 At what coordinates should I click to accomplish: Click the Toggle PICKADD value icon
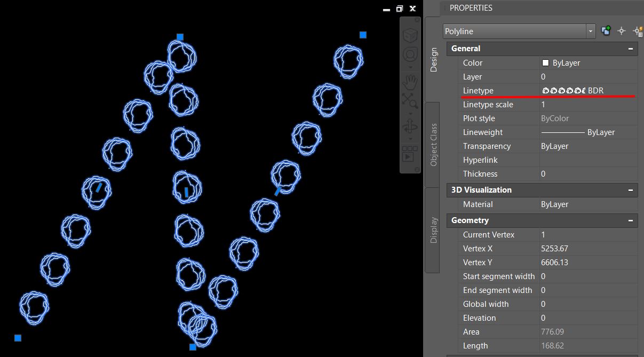[606, 31]
